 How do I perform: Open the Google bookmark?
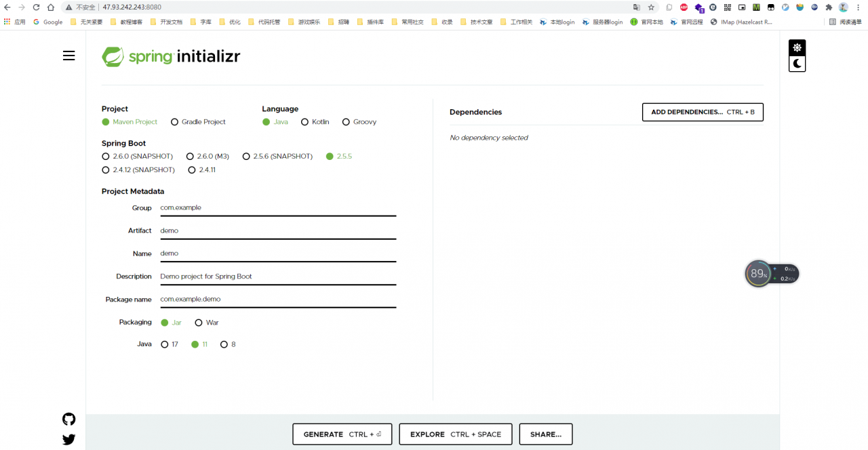click(x=47, y=22)
